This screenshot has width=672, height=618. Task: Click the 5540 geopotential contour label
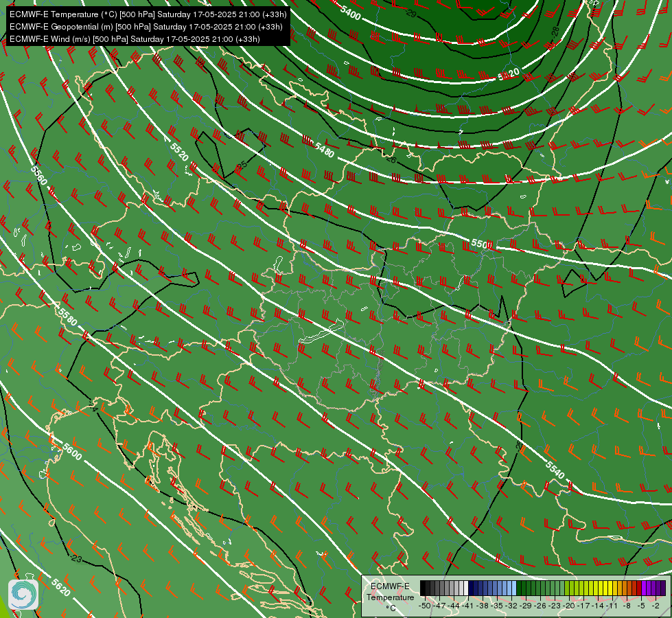click(x=555, y=470)
